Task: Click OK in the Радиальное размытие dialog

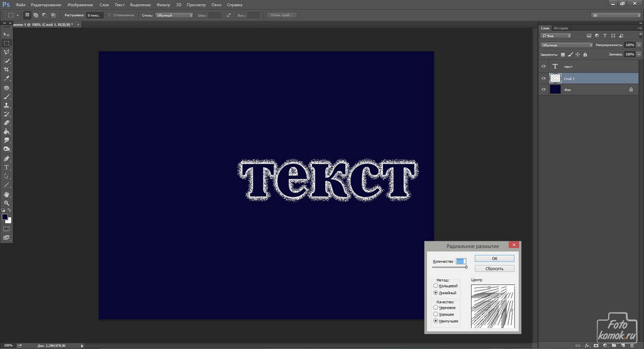Action: click(494, 258)
